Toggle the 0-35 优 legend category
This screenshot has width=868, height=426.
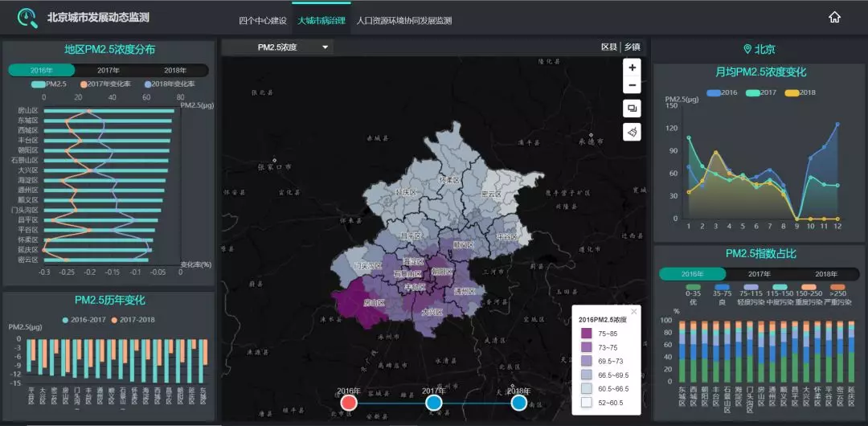pos(693,293)
